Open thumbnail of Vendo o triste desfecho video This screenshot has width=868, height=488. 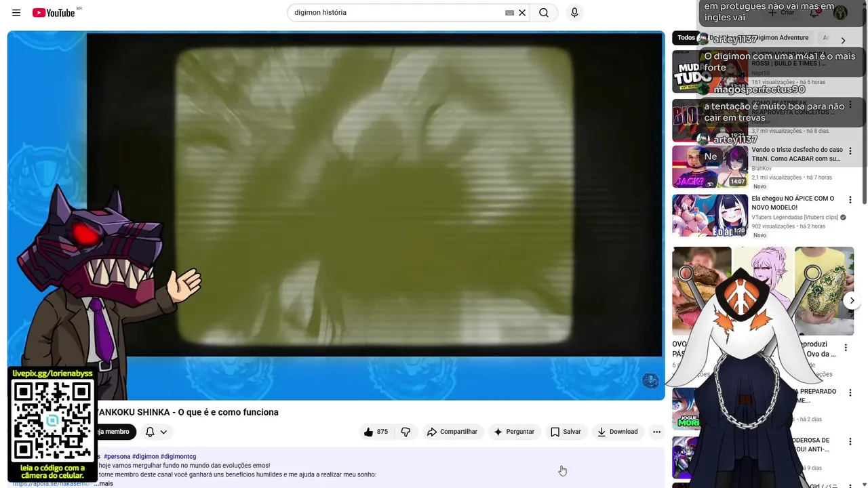[709, 167]
